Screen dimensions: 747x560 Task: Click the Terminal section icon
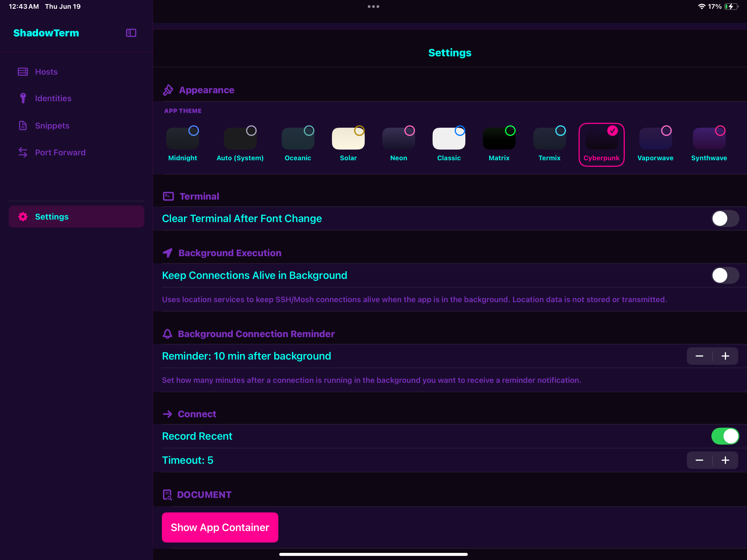click(x=168, y=196)
